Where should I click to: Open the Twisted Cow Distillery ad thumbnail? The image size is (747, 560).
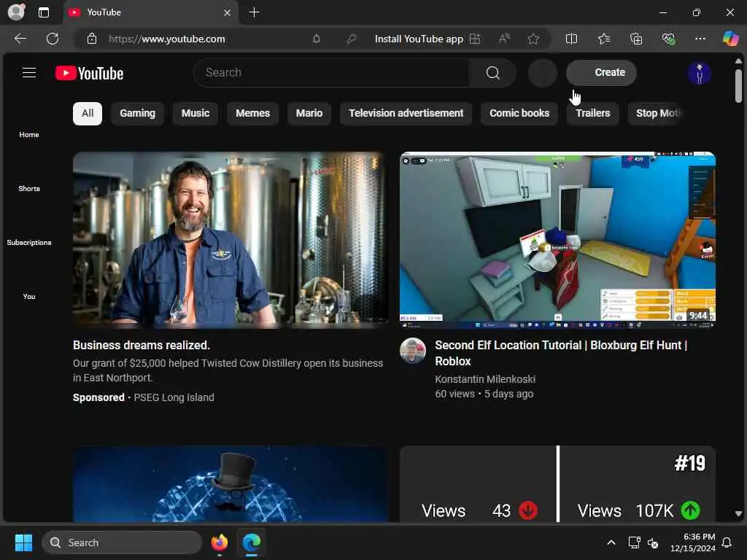(231, 240)
